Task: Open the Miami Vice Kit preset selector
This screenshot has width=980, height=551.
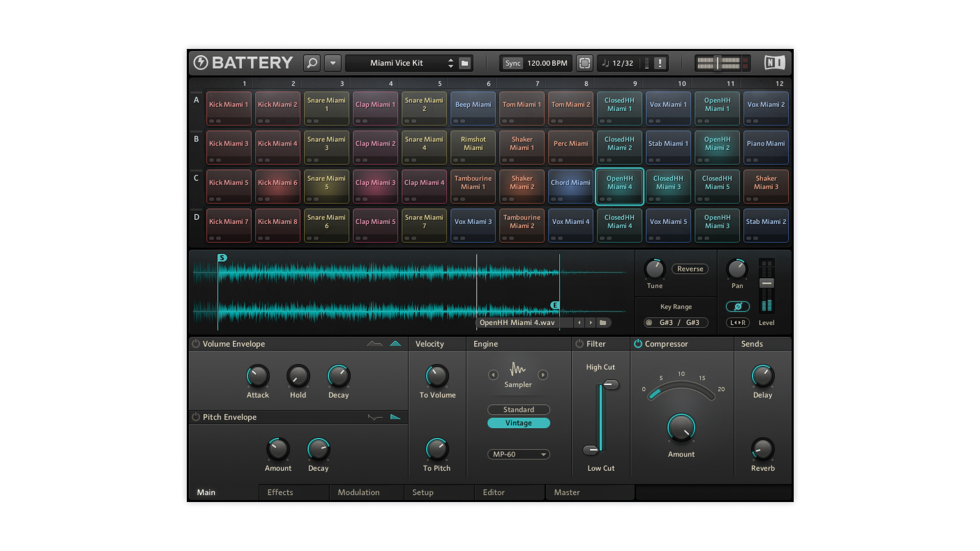Action: tap(397, 63)
